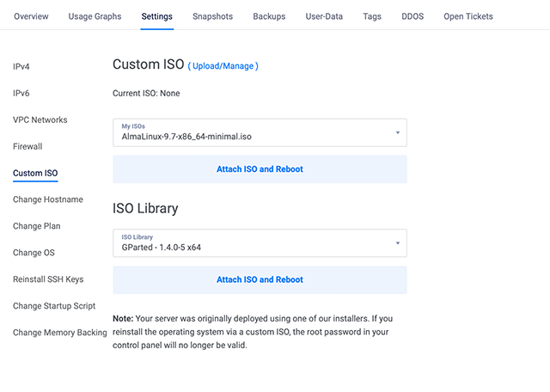Switch to the Overview tab
This screenshot has height=392, width=550.
(x=31, y=16)
